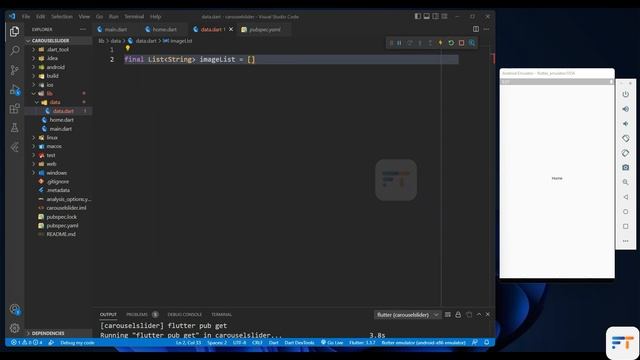The width and height of the screenshot is (640, 360).
Task: Toggle the secondary side bar layout
Action: (x=436, y=16)
